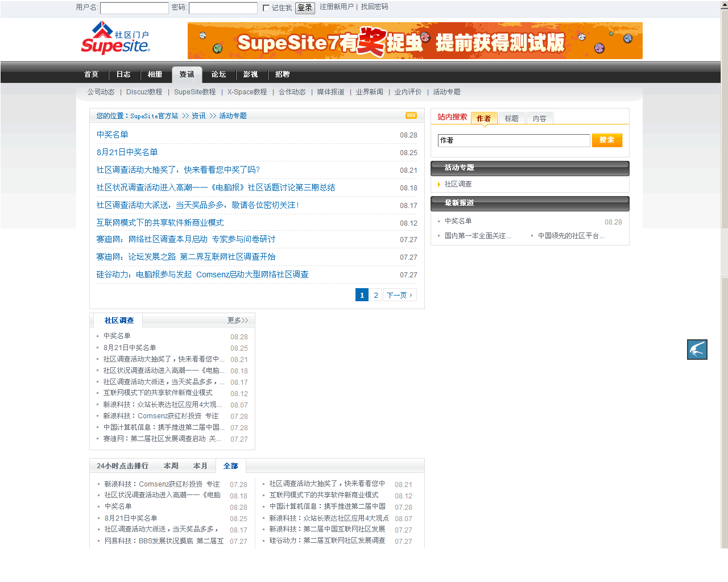
Task: Open the 公司动态 subcategory
Action: (x=101, y=92)
